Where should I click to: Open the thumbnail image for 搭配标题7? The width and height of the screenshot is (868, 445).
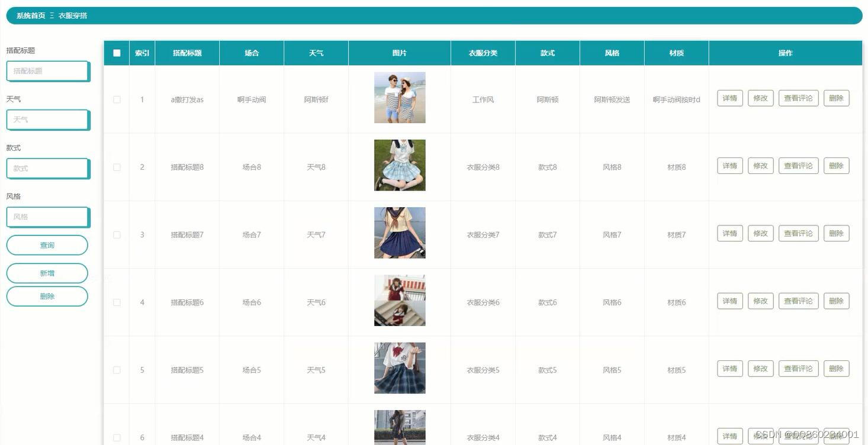(x=400, y=233)
